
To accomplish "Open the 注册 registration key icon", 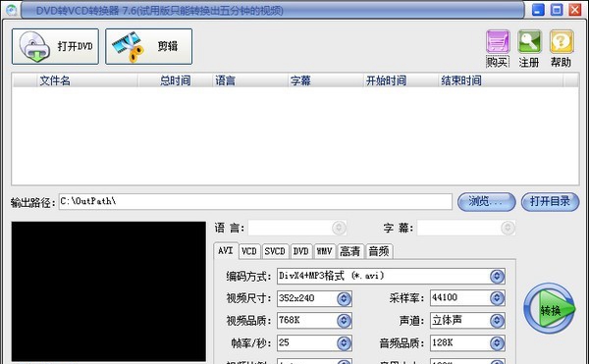I will [529, 41].
